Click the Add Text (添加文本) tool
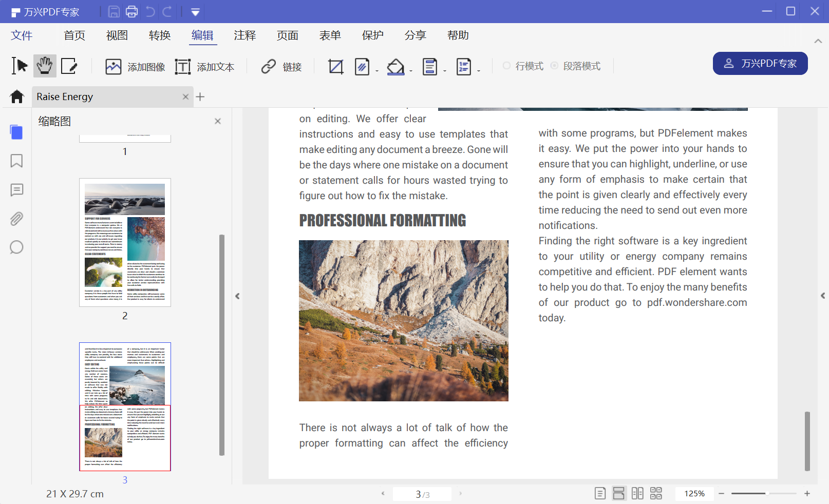 204,67
